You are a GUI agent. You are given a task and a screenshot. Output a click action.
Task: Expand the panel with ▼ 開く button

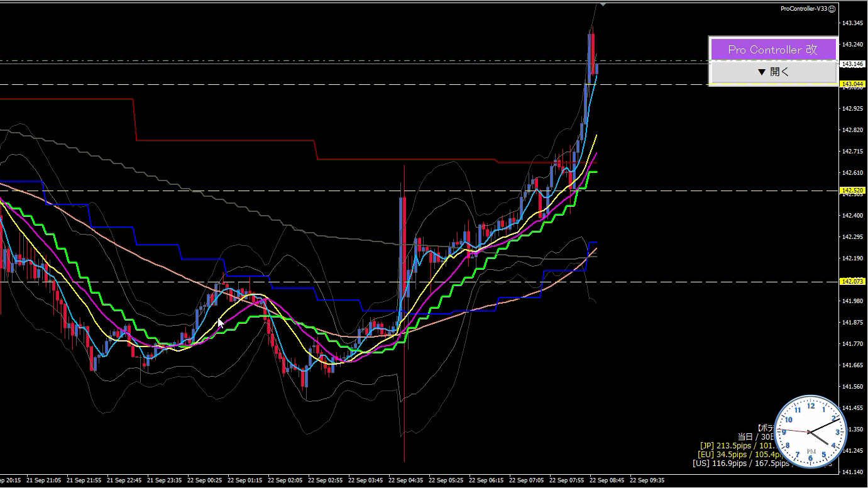pyautogui.click(x=773, y=72)
